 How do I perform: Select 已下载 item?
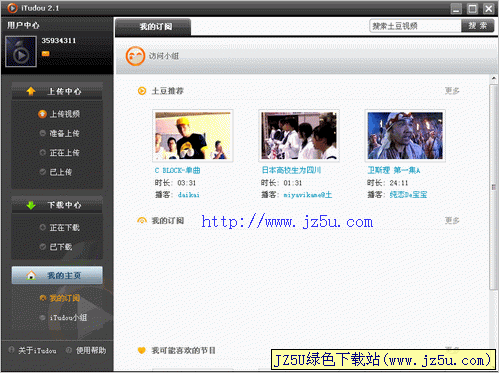[x=61, y=247]
